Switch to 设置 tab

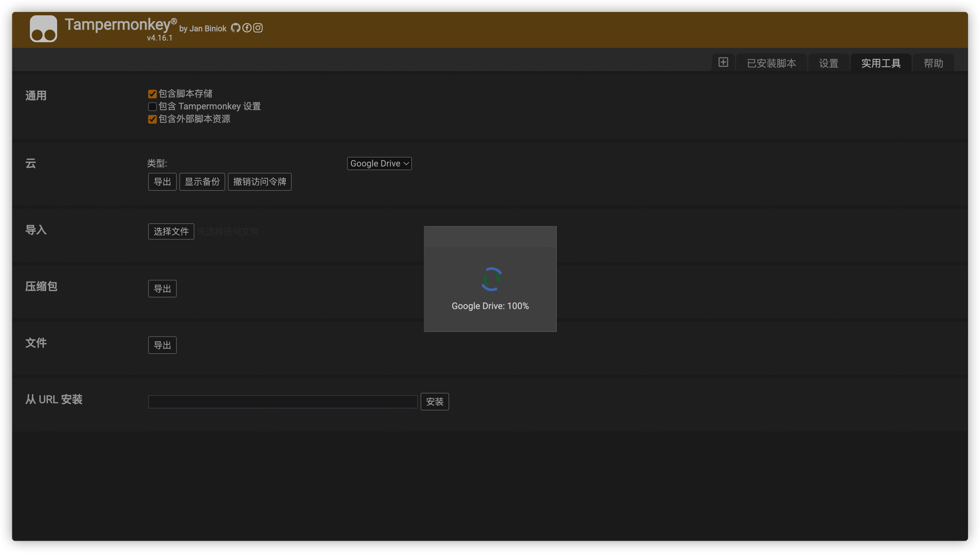pos(829,63)
